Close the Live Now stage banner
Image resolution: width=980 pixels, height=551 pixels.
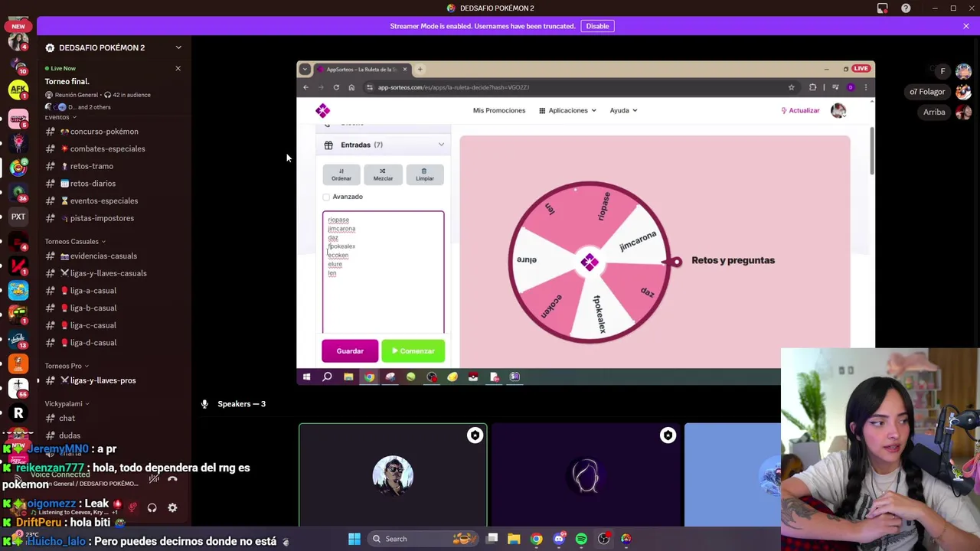click(178, 68)
